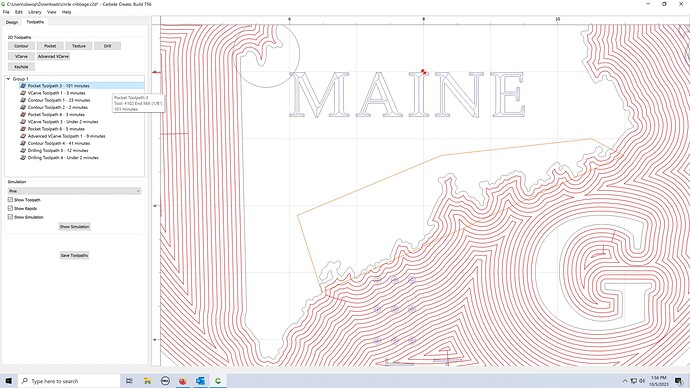
Task: Click the Contour Toolpath 1 row icon
Action: [23, 100]
